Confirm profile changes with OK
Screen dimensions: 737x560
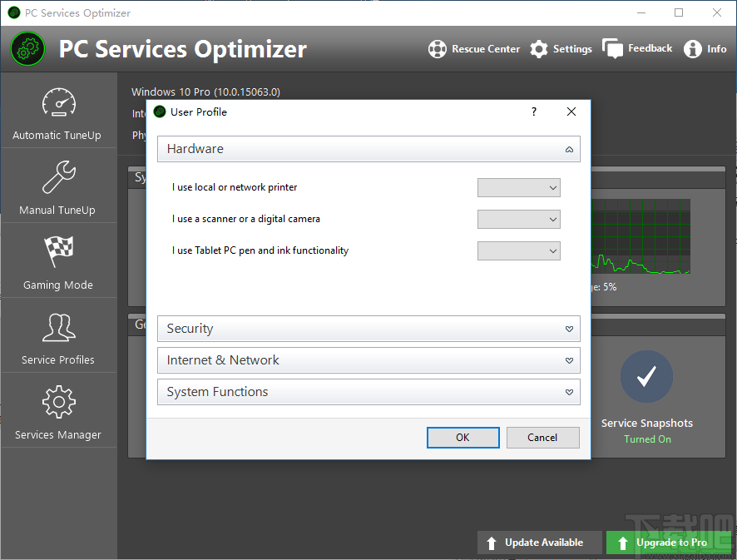coord(462,437)
